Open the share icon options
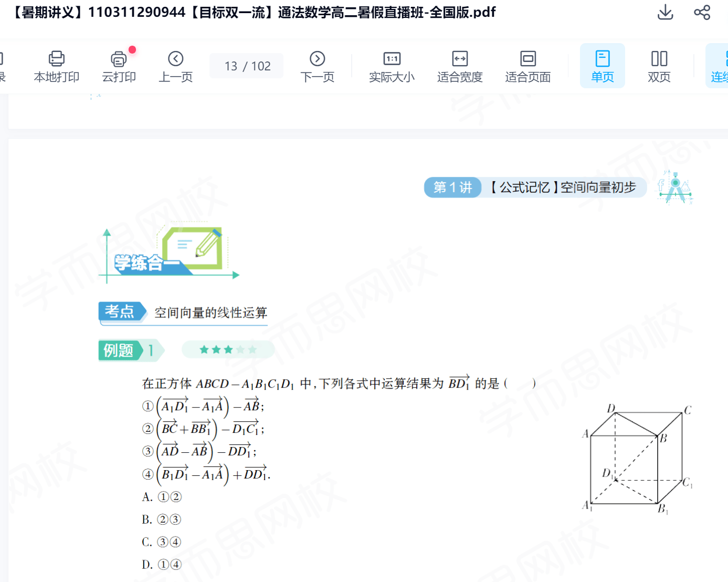This screenshot has width=728, height=582. click(702, 12)
